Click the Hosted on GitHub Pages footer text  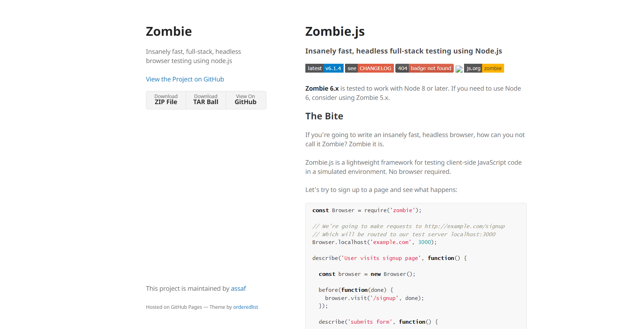pos(174,307)
